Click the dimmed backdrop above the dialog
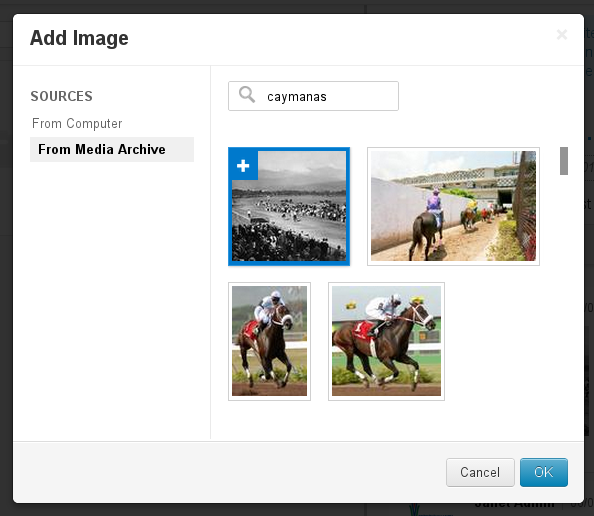Viewport: 594px width, 516px height. (x=297, y=6)
